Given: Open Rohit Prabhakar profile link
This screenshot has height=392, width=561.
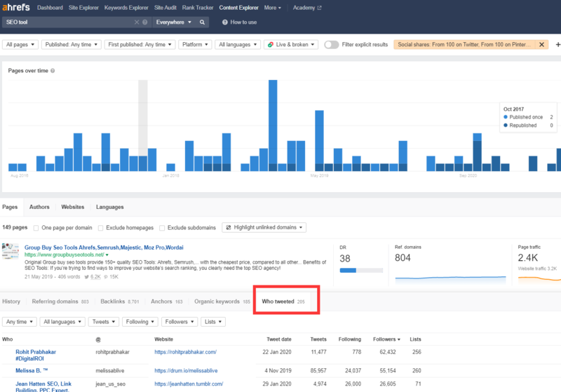Looking at the screenshot, I should (x=36, y=355).
